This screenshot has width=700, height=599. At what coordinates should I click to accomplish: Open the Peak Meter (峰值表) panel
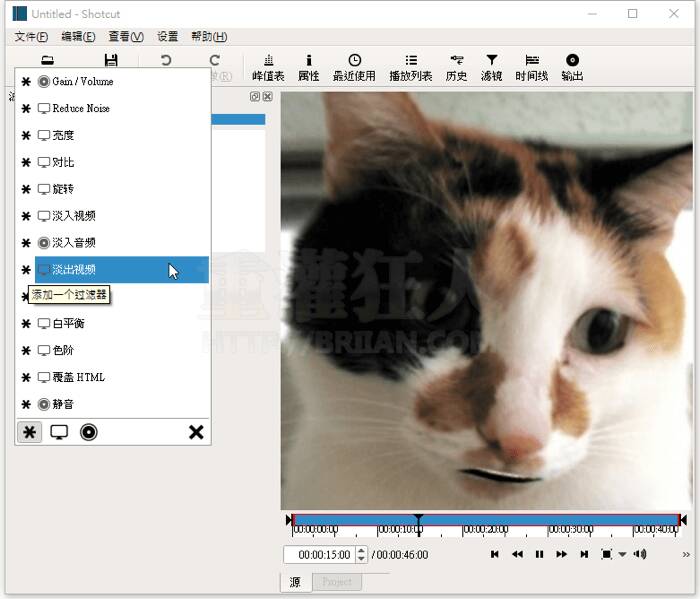pyautogui.click(x=268, y=68)
